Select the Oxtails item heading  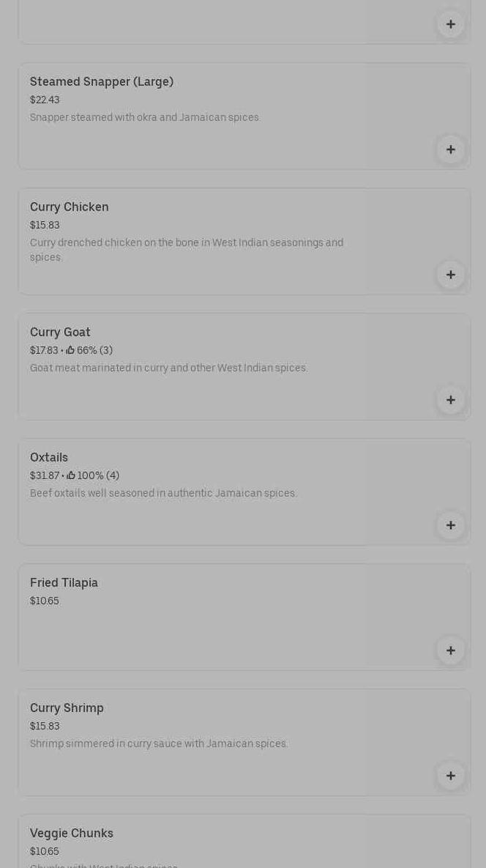(49, 458)
